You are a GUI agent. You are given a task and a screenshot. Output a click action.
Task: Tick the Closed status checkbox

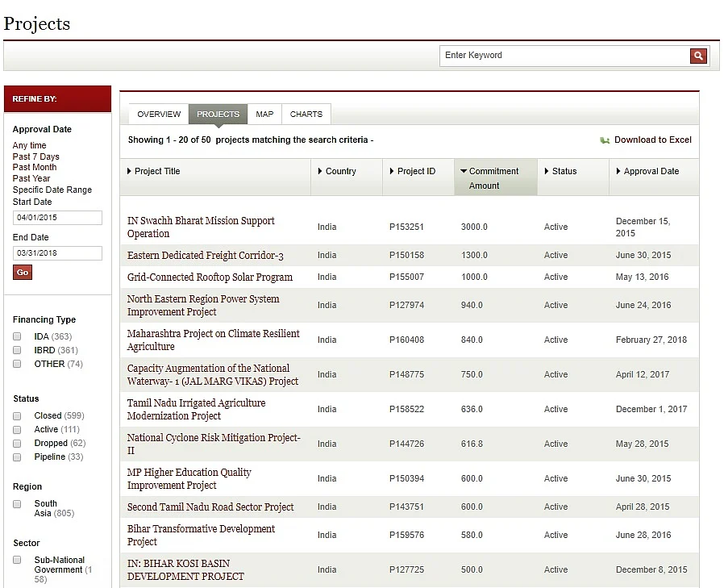tap(17, 415)
